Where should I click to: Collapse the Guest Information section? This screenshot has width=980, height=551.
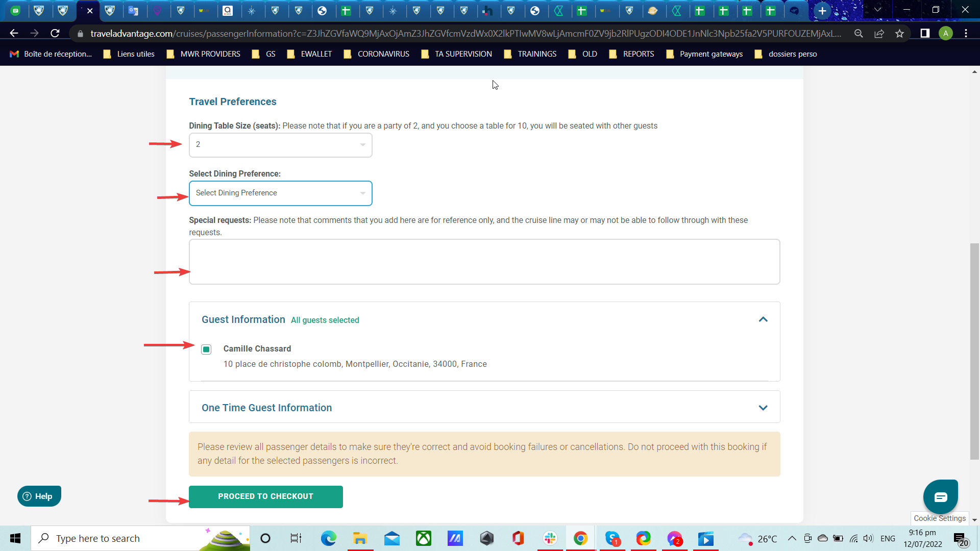point(763,320)
